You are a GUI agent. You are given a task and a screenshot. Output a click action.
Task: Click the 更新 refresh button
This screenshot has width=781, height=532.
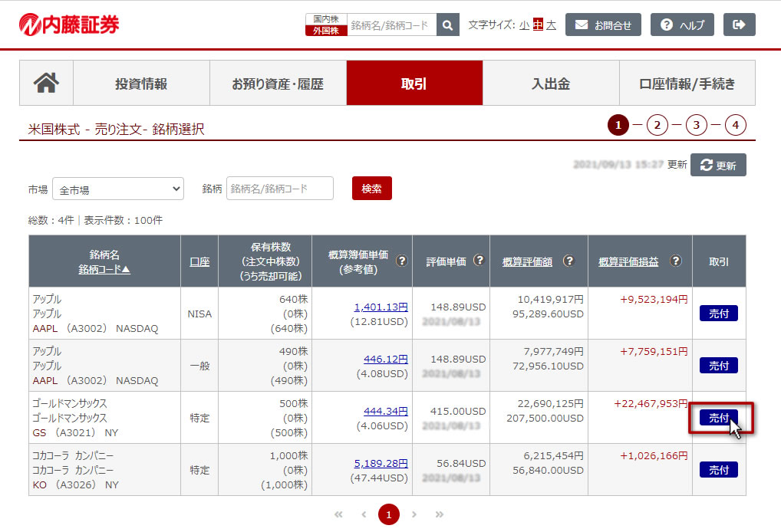718,166
